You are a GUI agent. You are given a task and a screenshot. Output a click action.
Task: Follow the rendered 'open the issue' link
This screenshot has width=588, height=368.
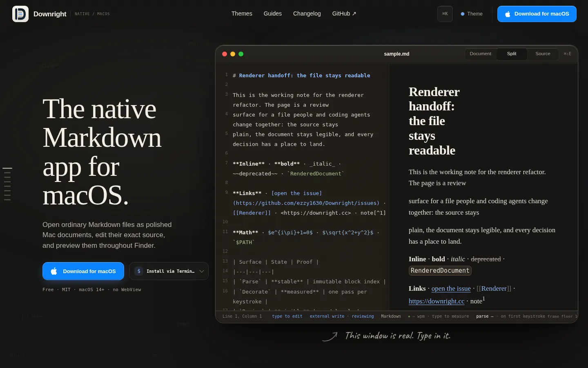451,289
